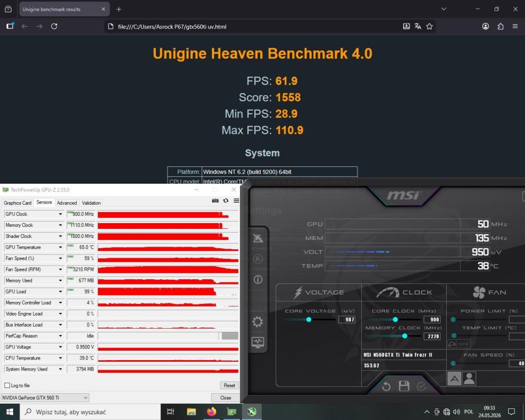Enable the Log to file checkbox

pos(7,385)
